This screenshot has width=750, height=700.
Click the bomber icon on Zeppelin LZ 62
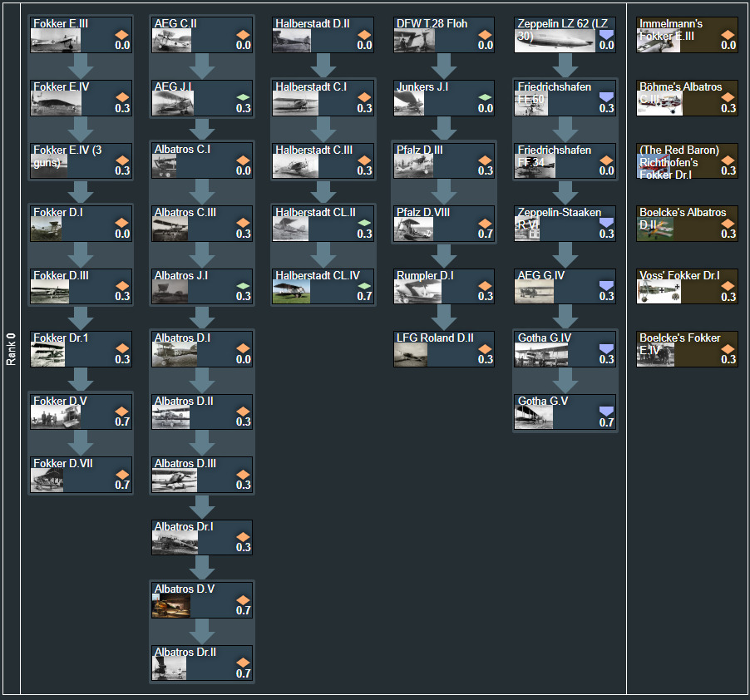[606, 35]
